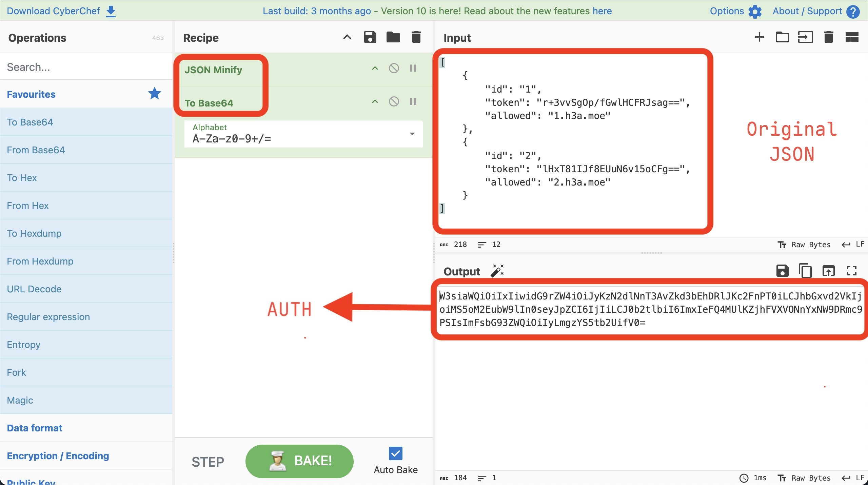Save output to file icon
Image resolution: width=868 pixels, height=485 pixels.
coord(782,271)
